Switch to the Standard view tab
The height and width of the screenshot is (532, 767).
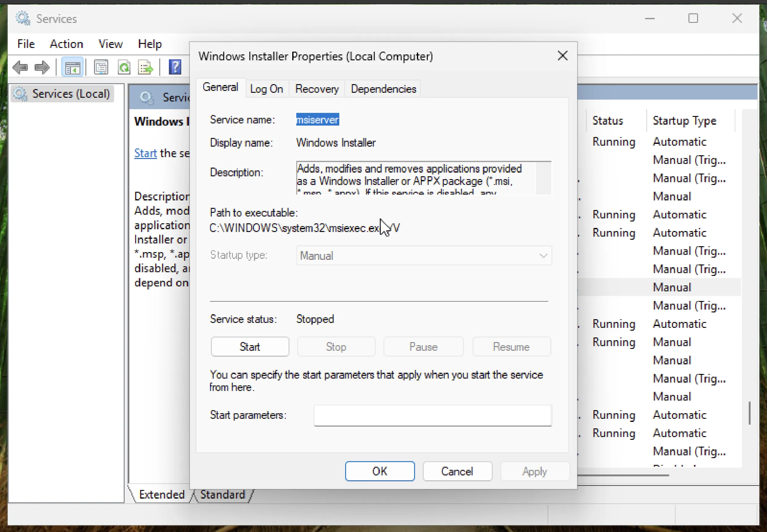(223, 494)
